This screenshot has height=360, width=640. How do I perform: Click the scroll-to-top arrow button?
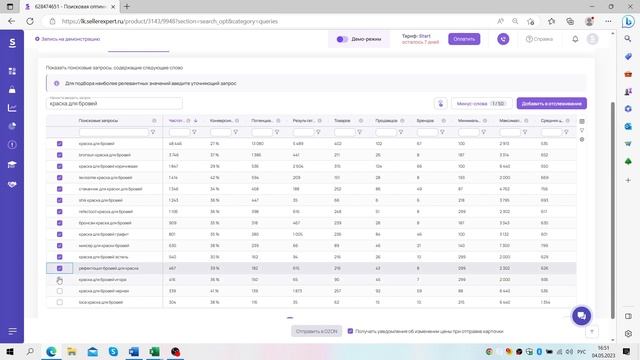[592, 331]
